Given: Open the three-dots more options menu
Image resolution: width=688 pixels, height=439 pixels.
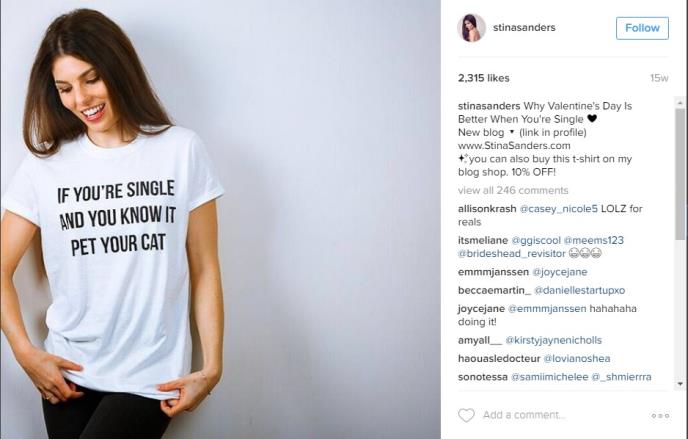Looking at the screenshot, I should (660, 415).
